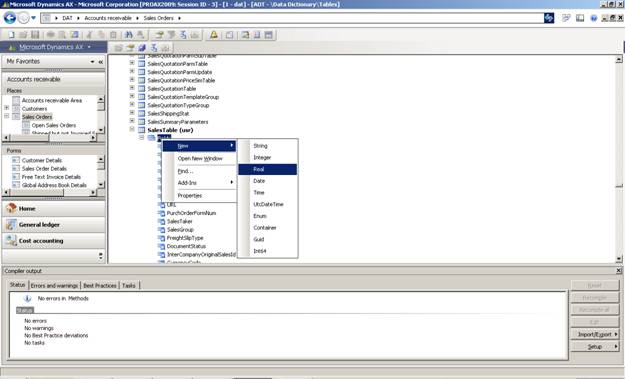The height and width of the screenshot is (379, 625).
Task: Click the blue Back navigation arrow
Action: click(10, 18)
